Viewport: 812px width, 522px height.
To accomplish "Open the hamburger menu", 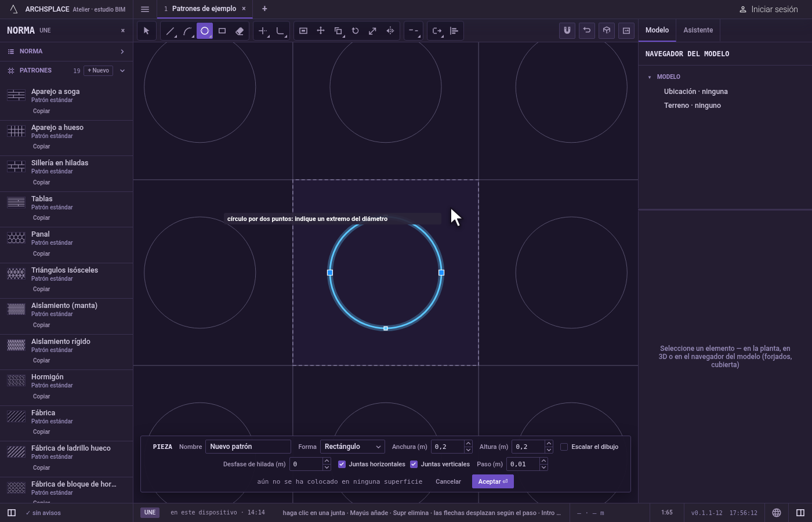I will [145, 9].
